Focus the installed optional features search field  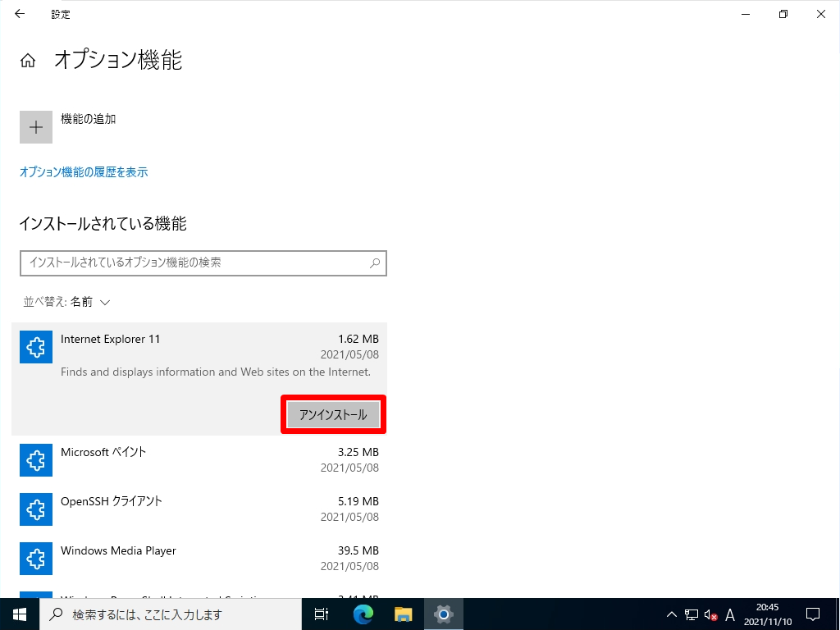pyautogui.click(x=203, y=263)
